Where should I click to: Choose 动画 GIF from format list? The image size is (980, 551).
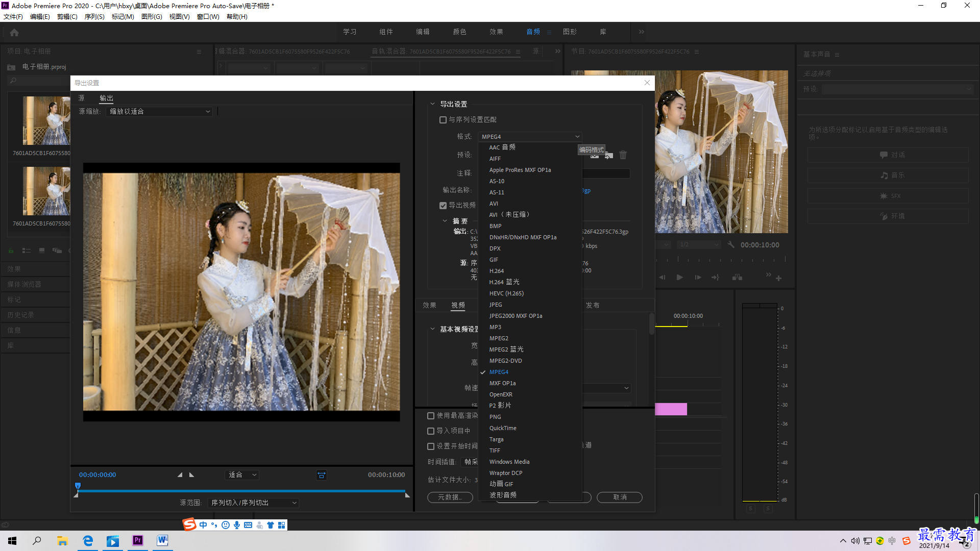pyautogui.click(x=501, y=484)
